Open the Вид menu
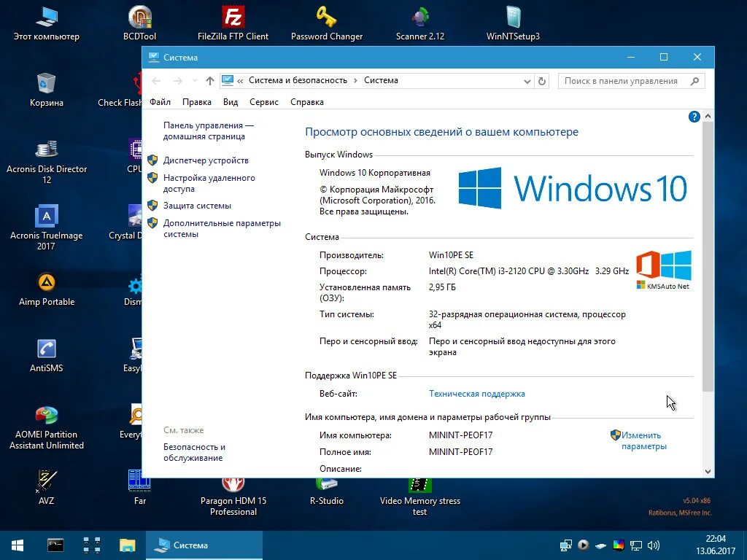Screen dimensions: 747x560 point(231,102)
